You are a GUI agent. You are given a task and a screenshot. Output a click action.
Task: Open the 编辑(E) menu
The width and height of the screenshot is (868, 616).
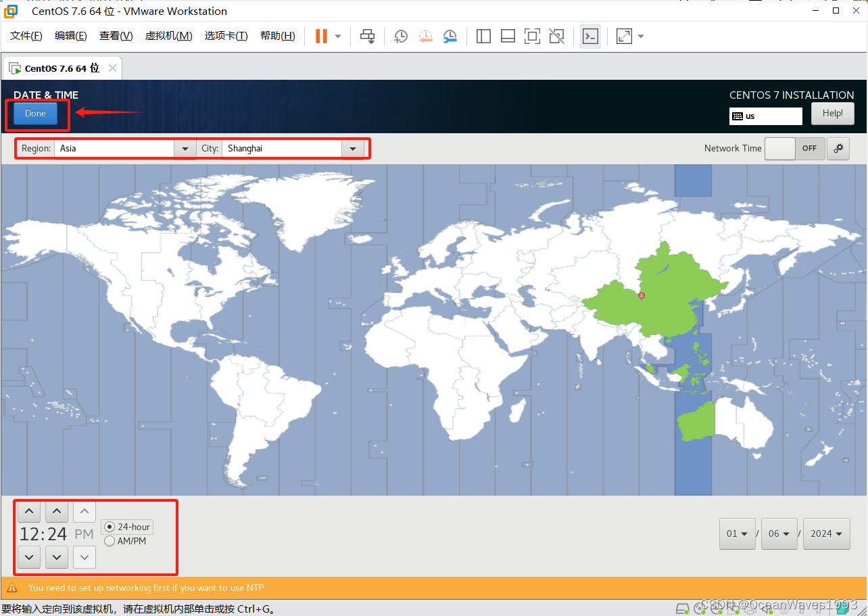pyautogui.click(x=70, y=36)
